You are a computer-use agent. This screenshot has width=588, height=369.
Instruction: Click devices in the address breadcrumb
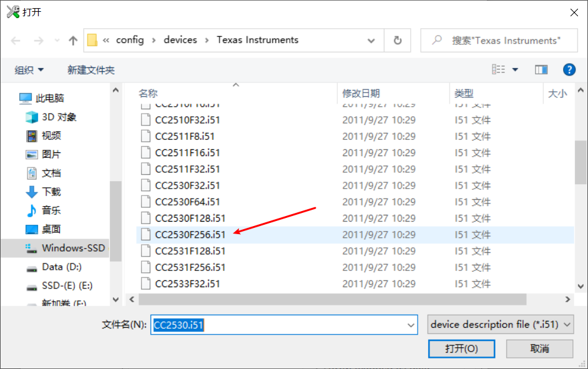180,39
